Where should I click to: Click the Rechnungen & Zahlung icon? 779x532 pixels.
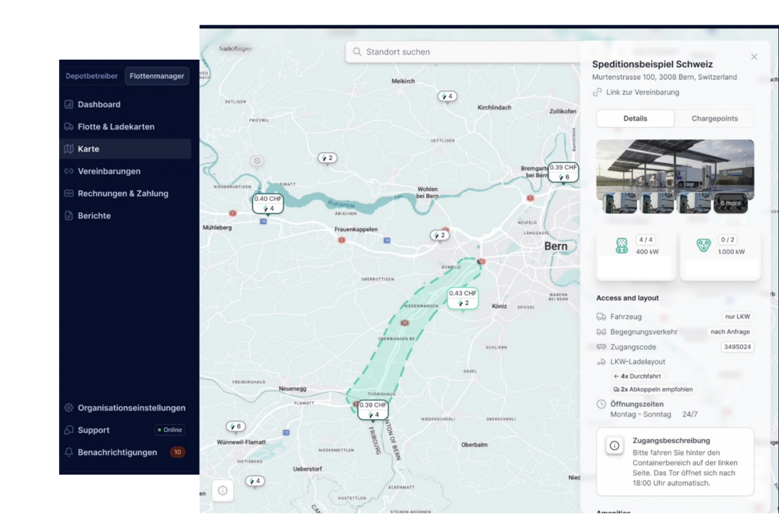(69, 193)
